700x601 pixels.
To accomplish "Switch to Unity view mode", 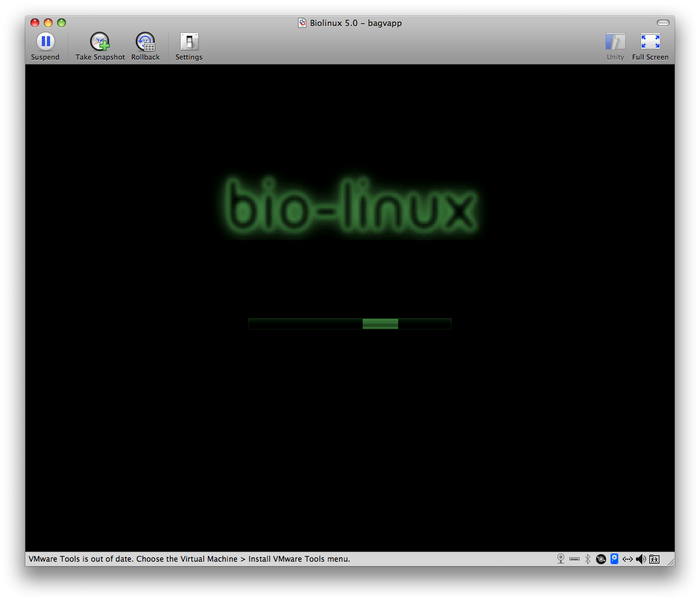I will click(615, 42).
